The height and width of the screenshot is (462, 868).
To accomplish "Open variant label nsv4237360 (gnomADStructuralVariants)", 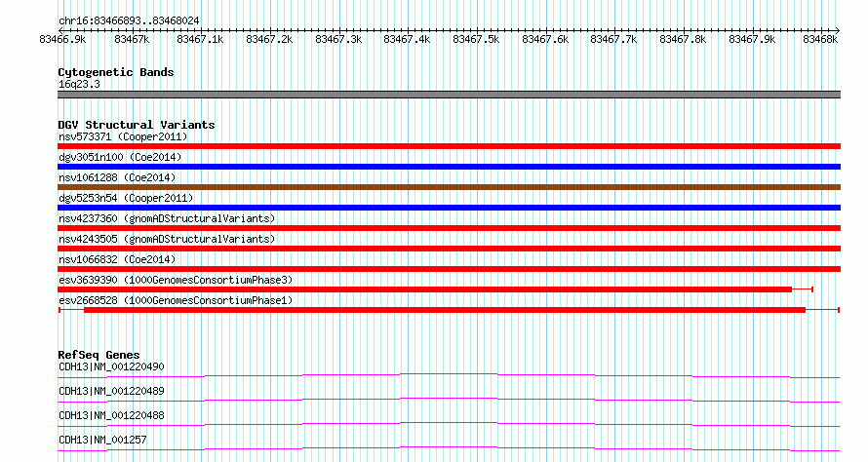I will tap(167, 218).
